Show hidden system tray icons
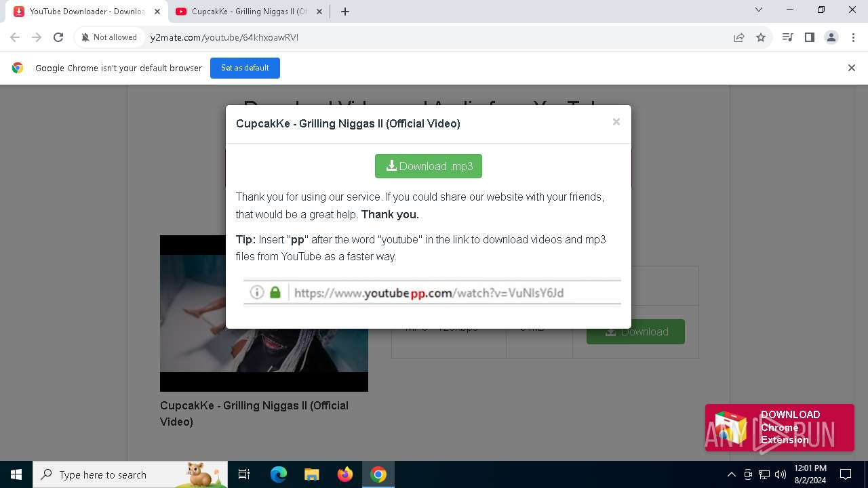This screenshot has width=868, height=488. pos(732,474)
